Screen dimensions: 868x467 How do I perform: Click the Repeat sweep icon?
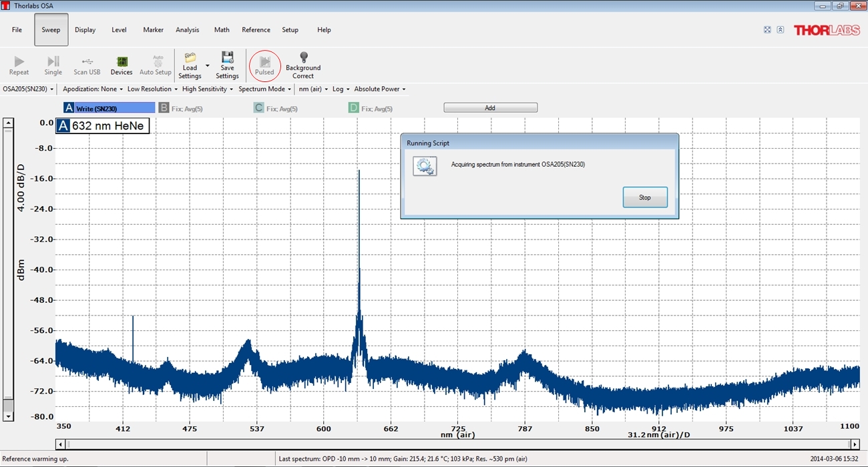click(x=19, y=61)
